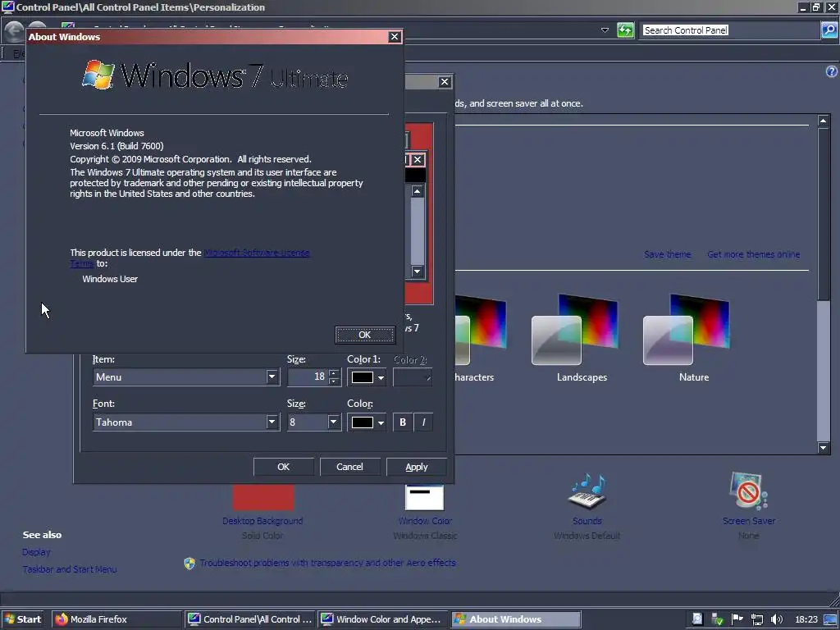Click the shield icon beside Troubleshoot link

coord(189,563)
